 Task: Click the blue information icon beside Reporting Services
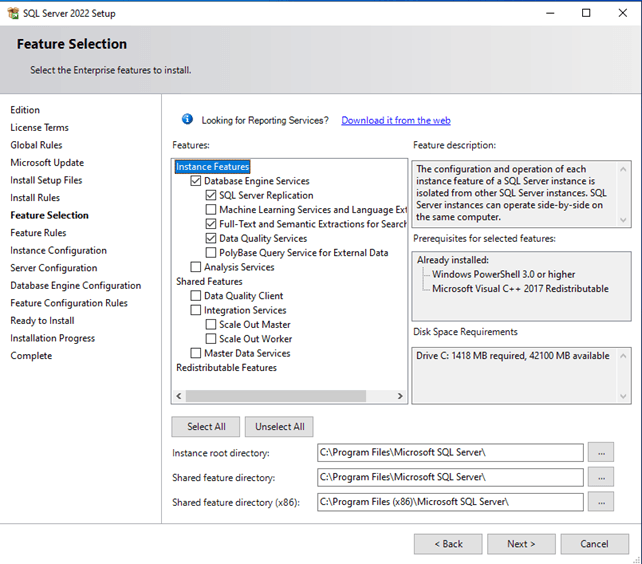[187, 119]
